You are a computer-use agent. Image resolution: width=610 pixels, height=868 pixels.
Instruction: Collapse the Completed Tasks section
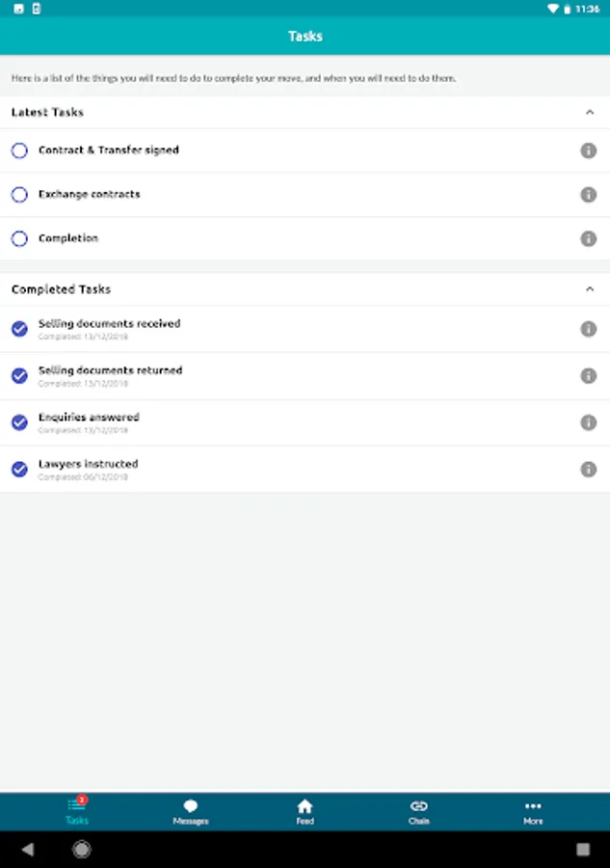[x=590, y=288]
